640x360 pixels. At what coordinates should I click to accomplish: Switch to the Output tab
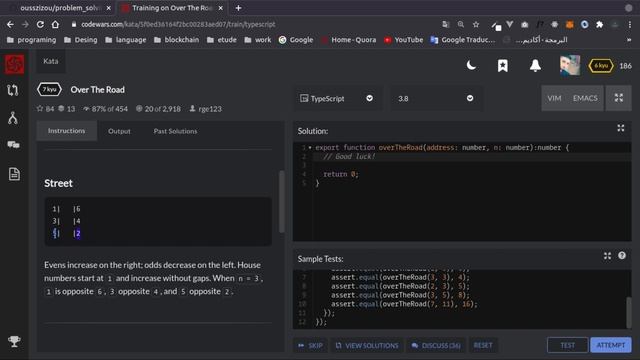[x=119, y=131]
